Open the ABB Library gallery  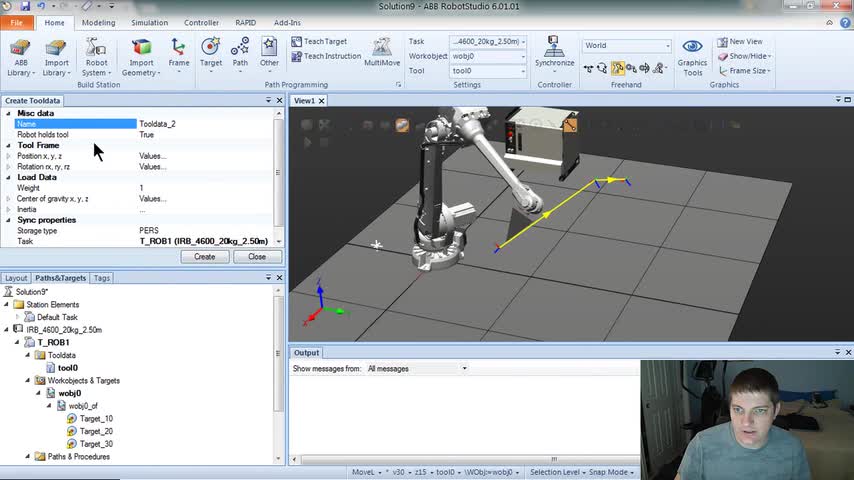tap(21, 57)
